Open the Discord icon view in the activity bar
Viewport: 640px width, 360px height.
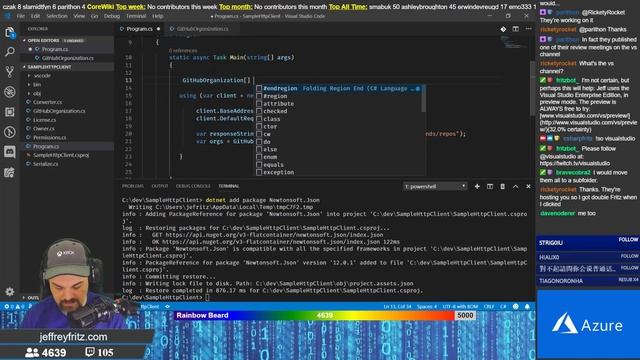click(10, 152)
